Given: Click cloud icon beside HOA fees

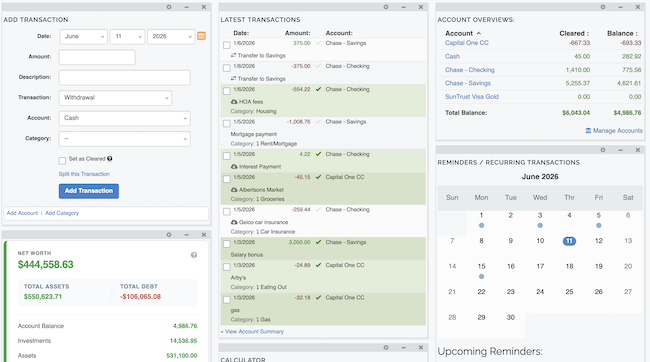Looking at the screenshot, I should tap(234, 102).
